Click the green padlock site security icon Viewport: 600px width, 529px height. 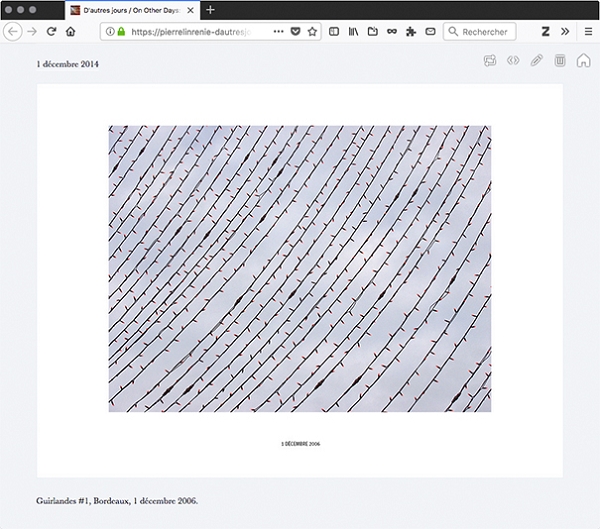point(121,32)
